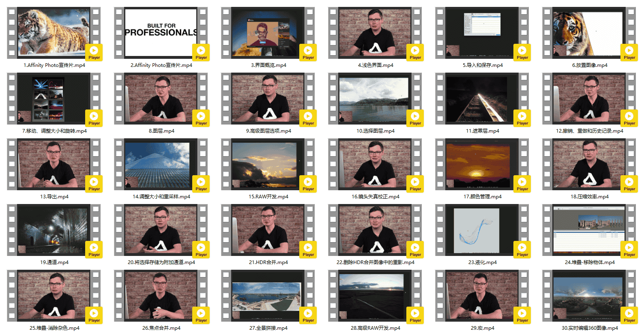Click Player badge on 29.宏.mp4
Viewport: 644px width, 333px height.
click(522, 315)
